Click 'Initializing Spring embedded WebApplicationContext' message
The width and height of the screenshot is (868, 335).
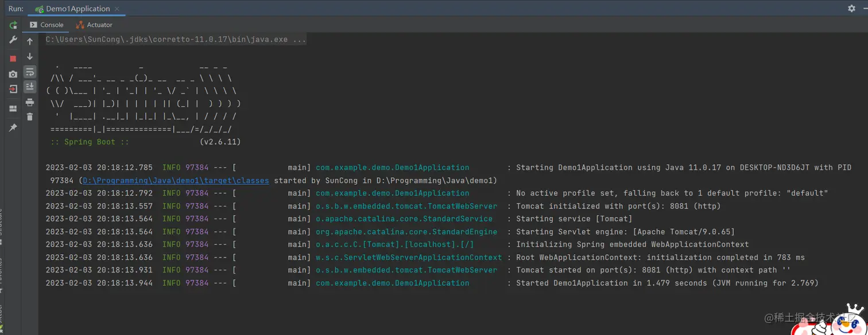[633, 244]
